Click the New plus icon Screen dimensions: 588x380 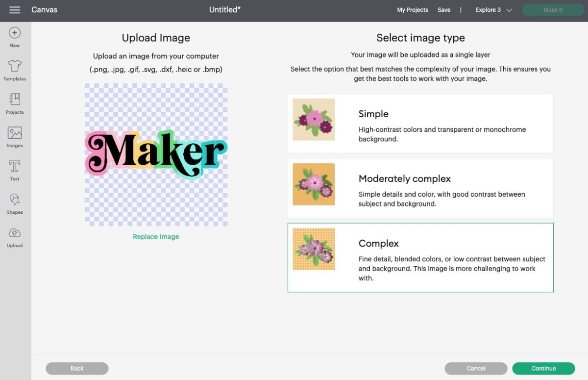15,33
